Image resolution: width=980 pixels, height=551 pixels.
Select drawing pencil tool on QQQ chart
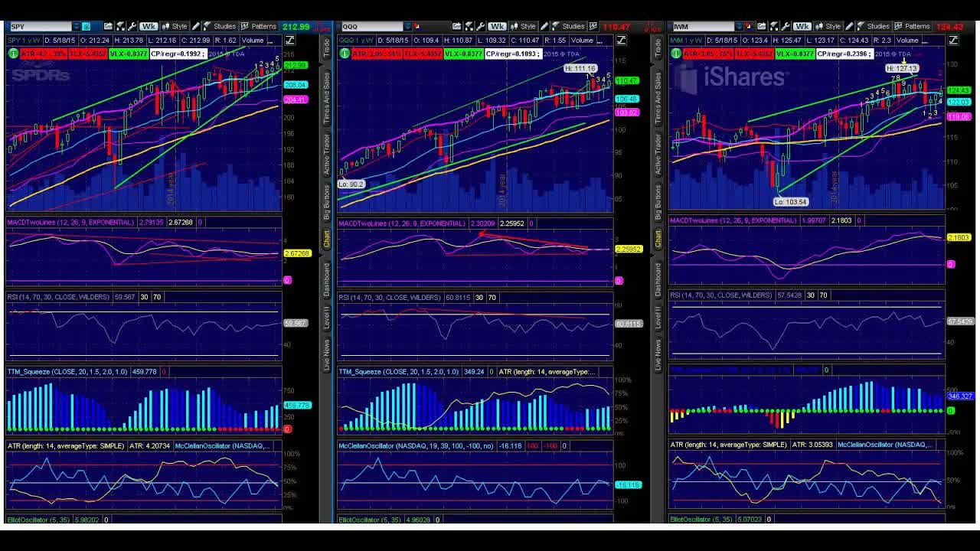coord(544,26)
